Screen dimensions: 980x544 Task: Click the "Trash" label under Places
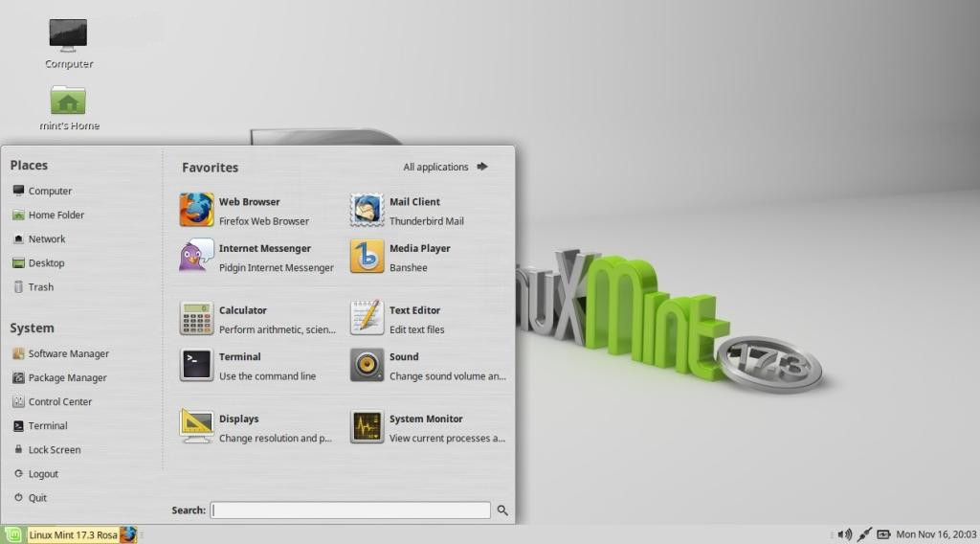(x=40, y=287)
